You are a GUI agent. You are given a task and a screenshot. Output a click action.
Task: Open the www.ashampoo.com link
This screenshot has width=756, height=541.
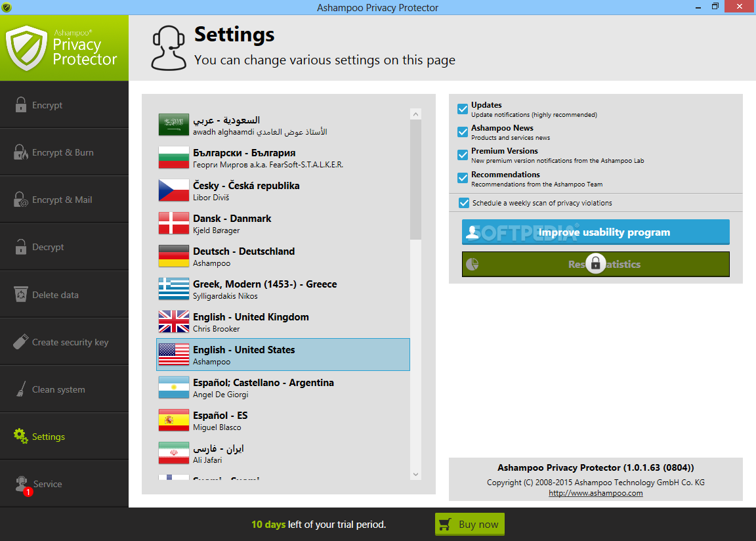[x=595, y=493]
